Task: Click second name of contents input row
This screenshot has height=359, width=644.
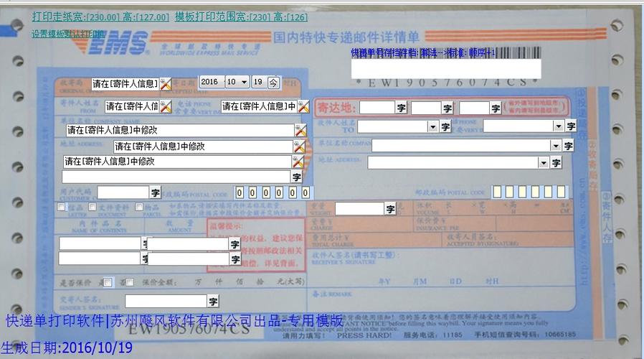Action: (x=100, y=258)
